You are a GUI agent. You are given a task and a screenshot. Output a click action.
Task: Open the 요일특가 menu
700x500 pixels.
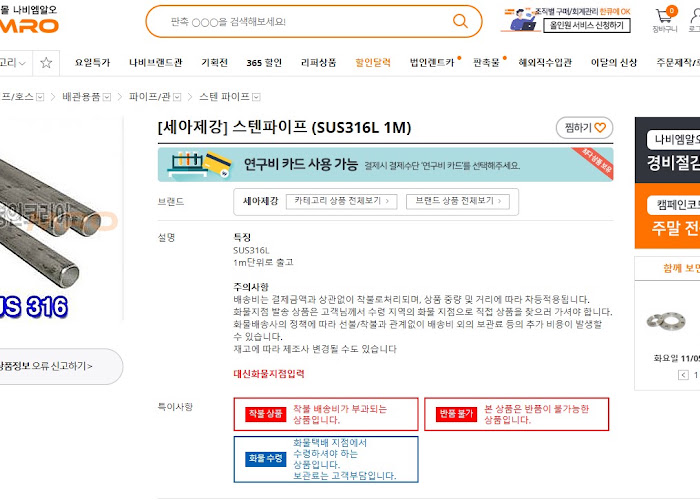coord(92,62)
